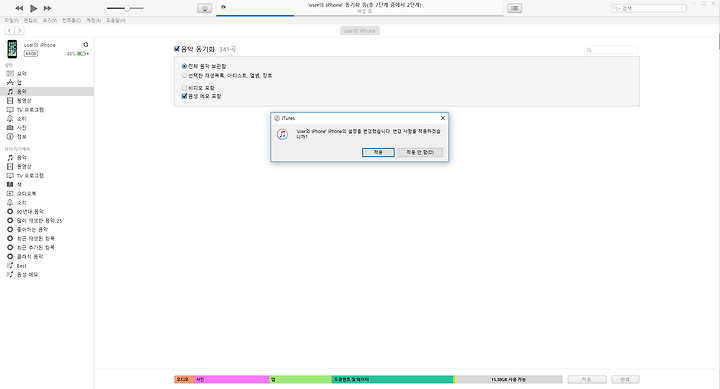Focus the search field in the music sync pane

click(x=611, y=50)
